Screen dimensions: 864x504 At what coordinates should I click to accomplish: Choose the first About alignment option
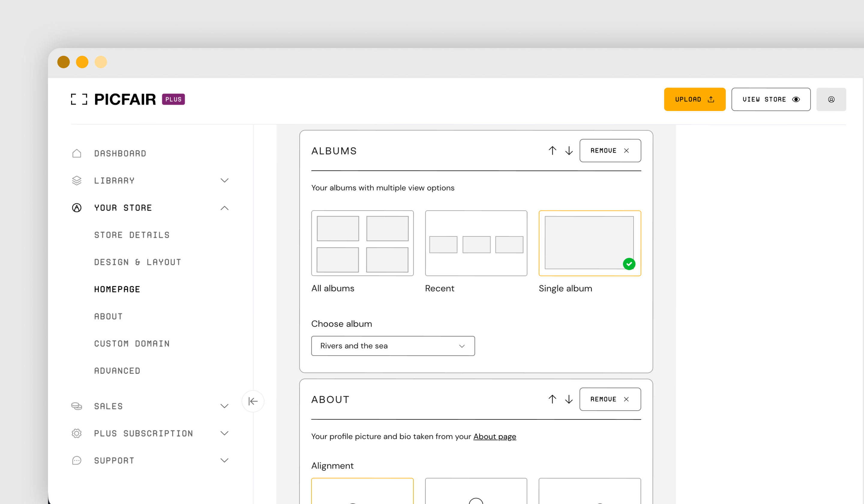[x=362, y=491]
